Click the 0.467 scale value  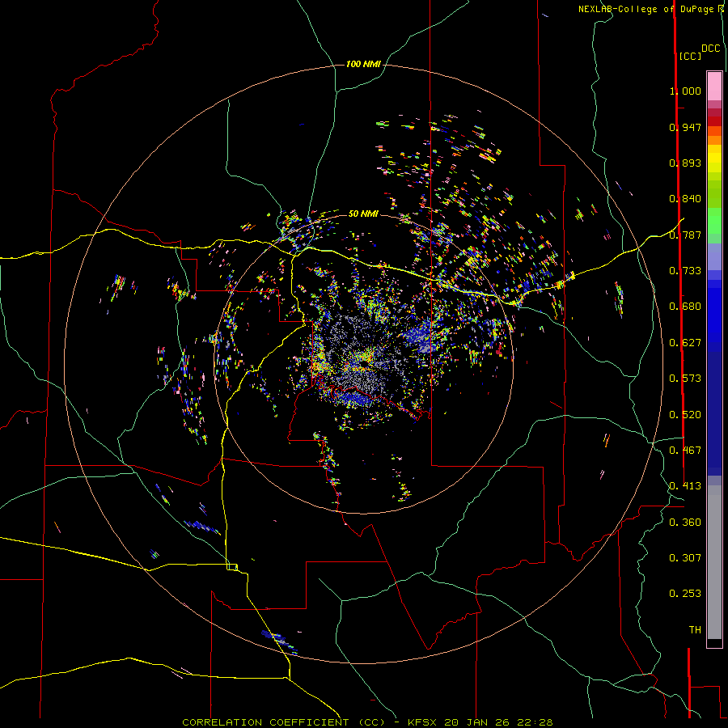(685, 451)
